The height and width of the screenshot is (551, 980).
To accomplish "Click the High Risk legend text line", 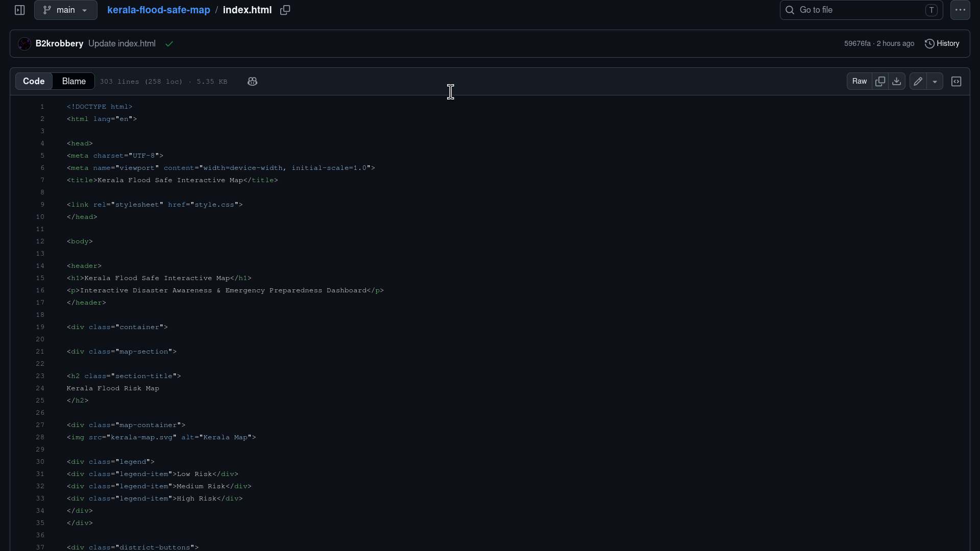I will [155, 498].
